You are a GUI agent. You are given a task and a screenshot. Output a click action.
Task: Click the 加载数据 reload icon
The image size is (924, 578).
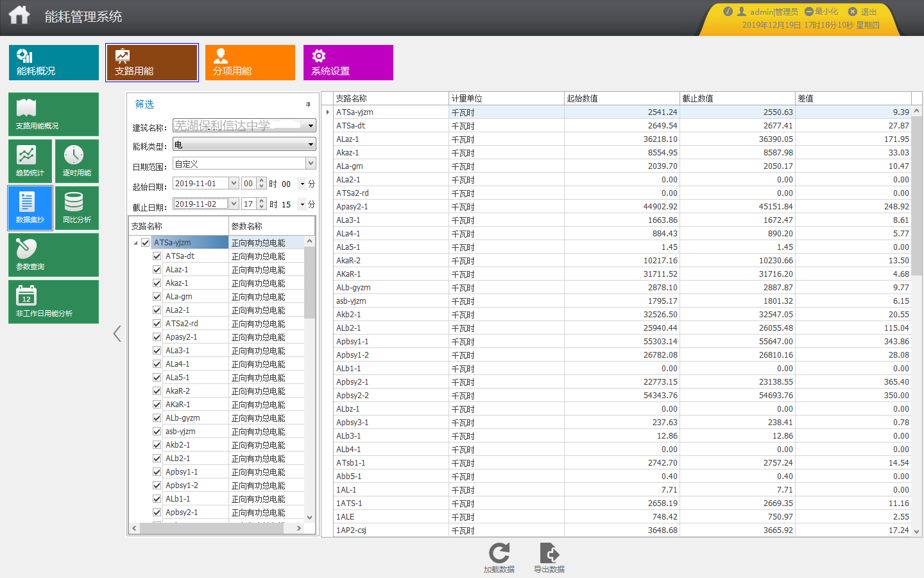(499, 553)
